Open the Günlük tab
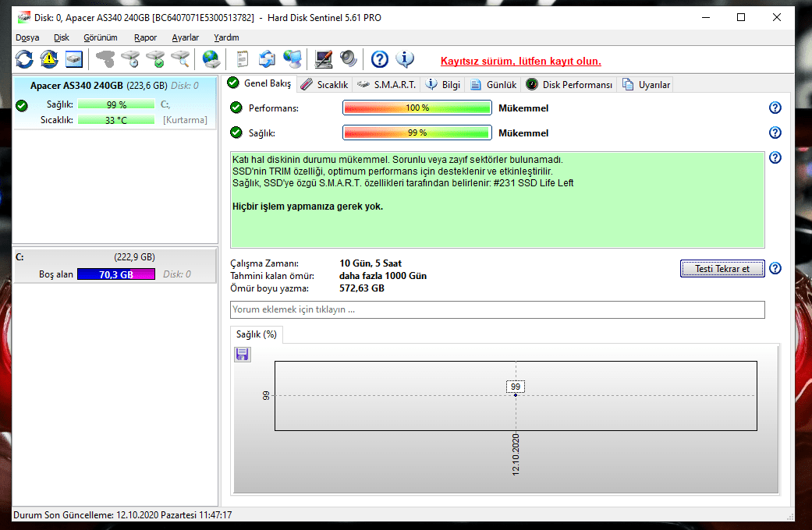Image resolution: width=812 pixels, height=530 pixels. tap(494, 84)
